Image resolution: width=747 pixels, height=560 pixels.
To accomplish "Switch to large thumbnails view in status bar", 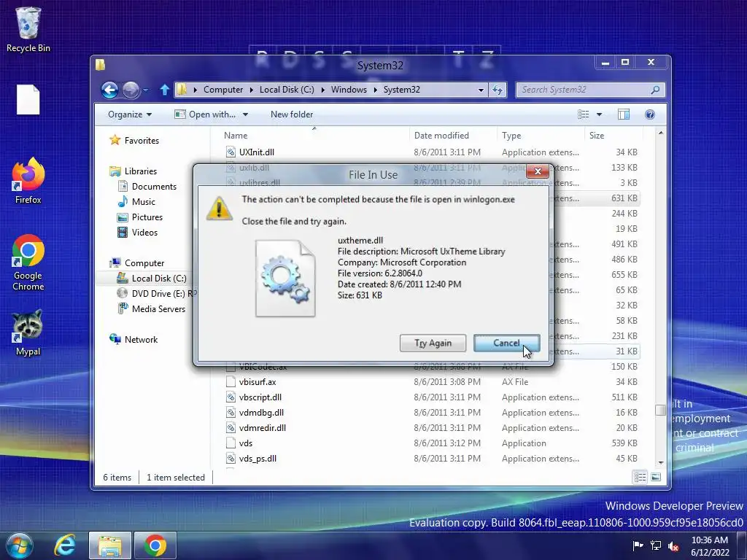I will 656,477.
